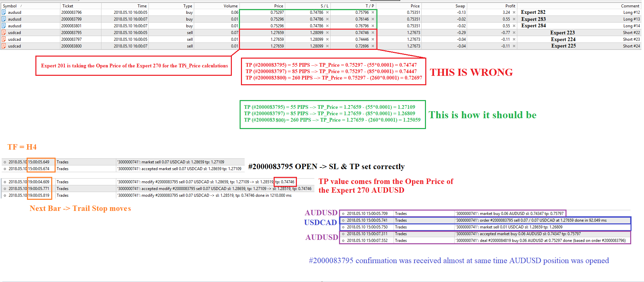
Task: Select ticket number 2000083800 cell
Action: pos(81,46)
